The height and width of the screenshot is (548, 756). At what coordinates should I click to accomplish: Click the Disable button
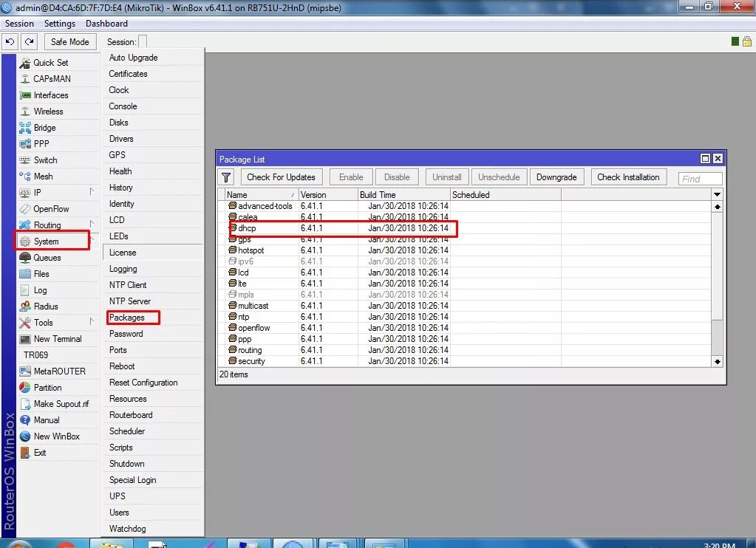(397, 177)
